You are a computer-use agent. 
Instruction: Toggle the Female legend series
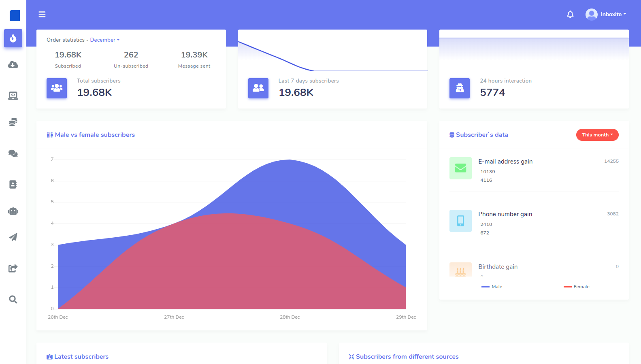tap(576, 287)
